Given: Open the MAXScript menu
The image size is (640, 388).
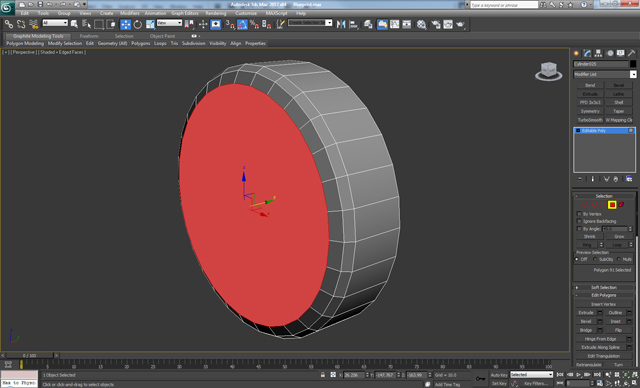Looking at the screenshot, I should coord(276,13).
